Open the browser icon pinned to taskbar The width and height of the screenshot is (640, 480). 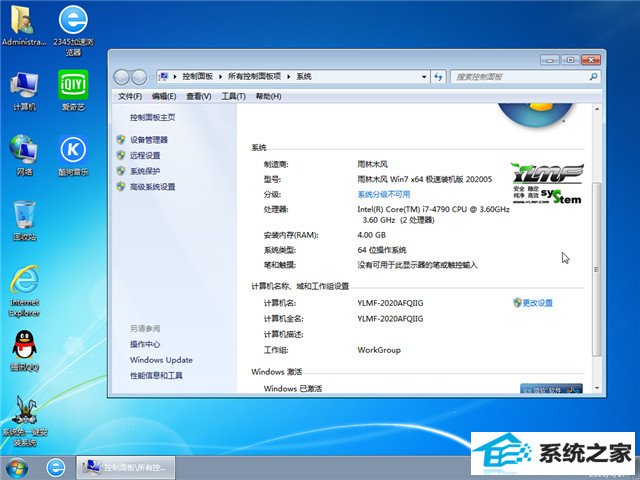tap(55, 468)
